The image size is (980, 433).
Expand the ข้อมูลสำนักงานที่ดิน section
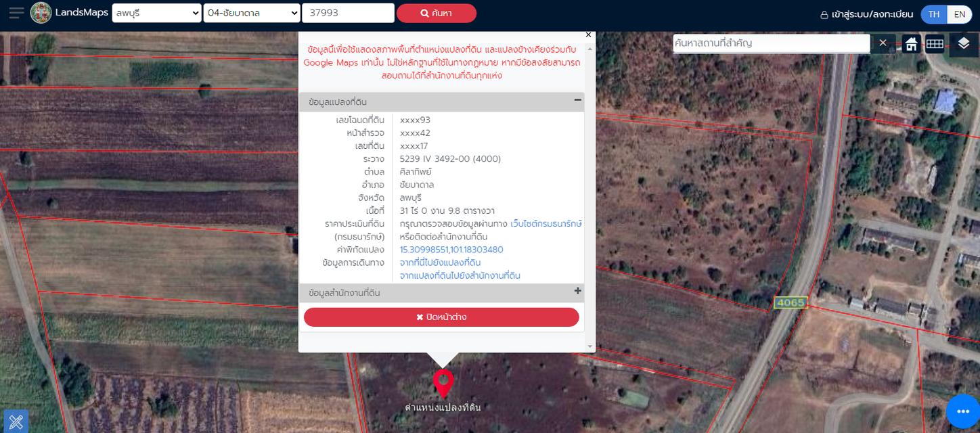[x=577, y=292]
